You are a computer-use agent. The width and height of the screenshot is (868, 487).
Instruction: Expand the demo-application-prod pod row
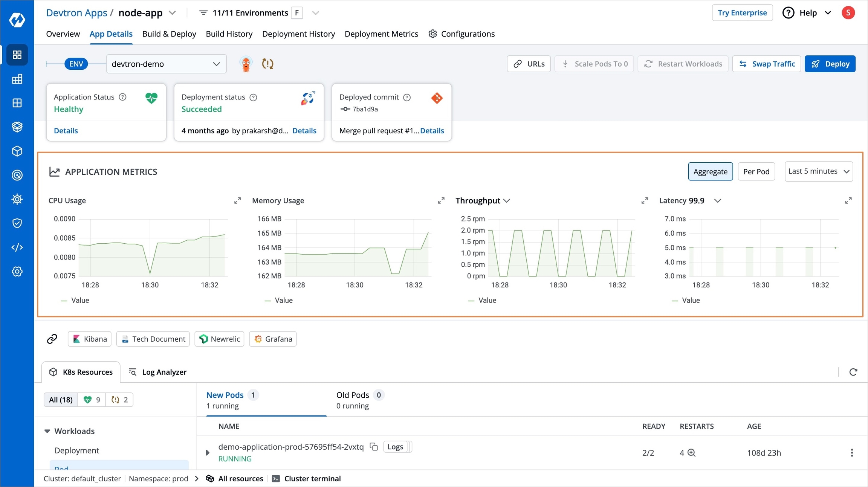pyautogui.click(x=207, y=453)
